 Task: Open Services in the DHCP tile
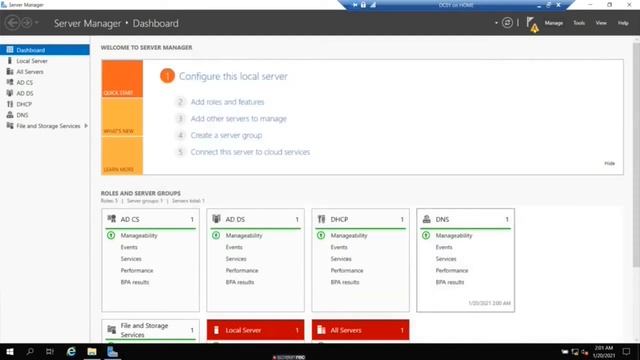pyautogui.click(x=341, y=259)
